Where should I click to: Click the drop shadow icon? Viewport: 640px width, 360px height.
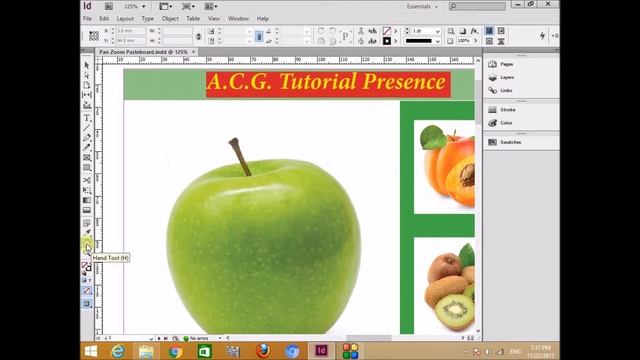coord(462,31)
